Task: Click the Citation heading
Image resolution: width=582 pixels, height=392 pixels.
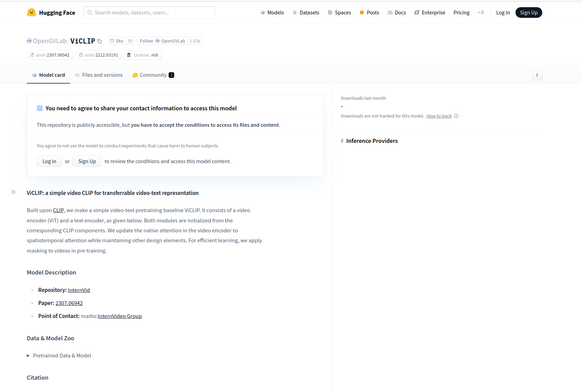Action: (x=38, y=378)
